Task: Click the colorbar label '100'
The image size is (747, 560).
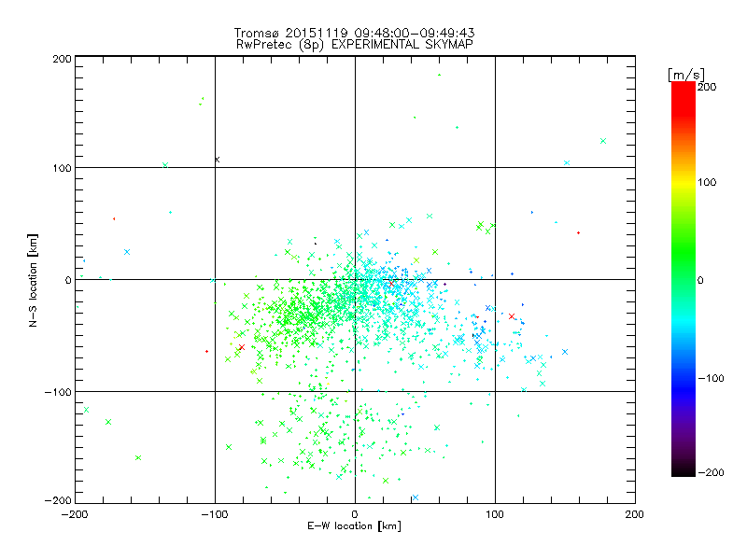Action: click(x=707, y=182)
